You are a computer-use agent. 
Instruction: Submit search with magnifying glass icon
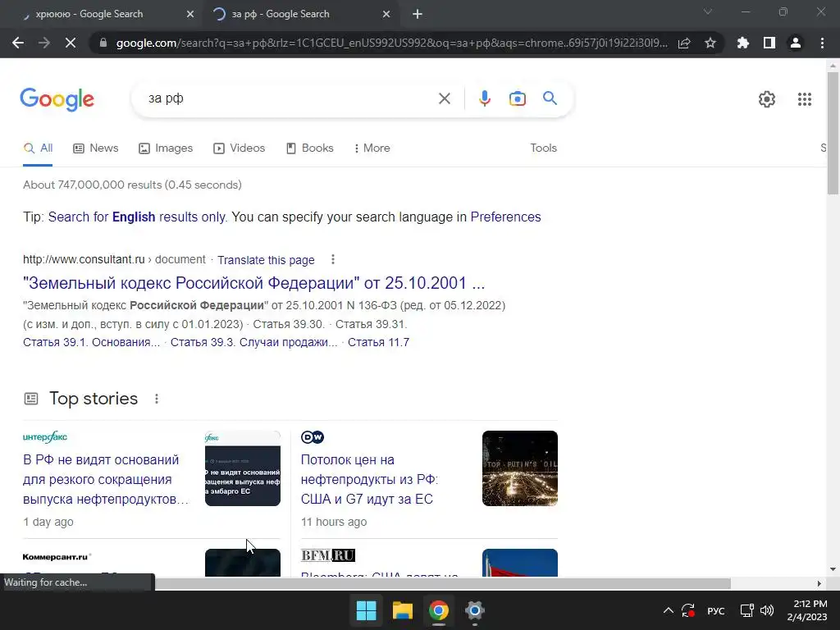[x=550, y=98]
